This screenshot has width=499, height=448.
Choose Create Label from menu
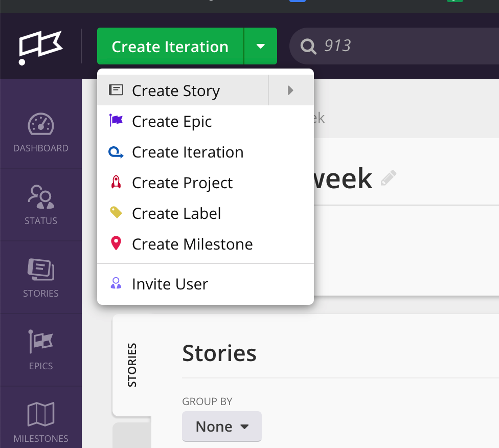(205, 213)
